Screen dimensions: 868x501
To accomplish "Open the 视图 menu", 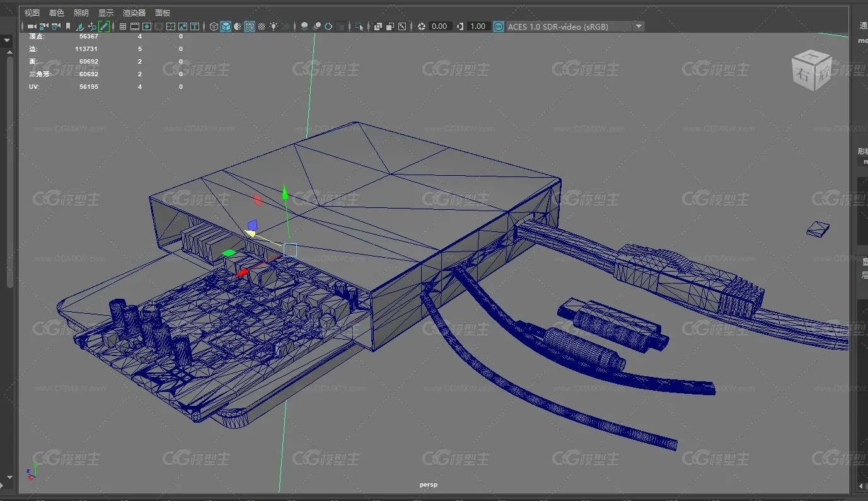I will (32, 13).
